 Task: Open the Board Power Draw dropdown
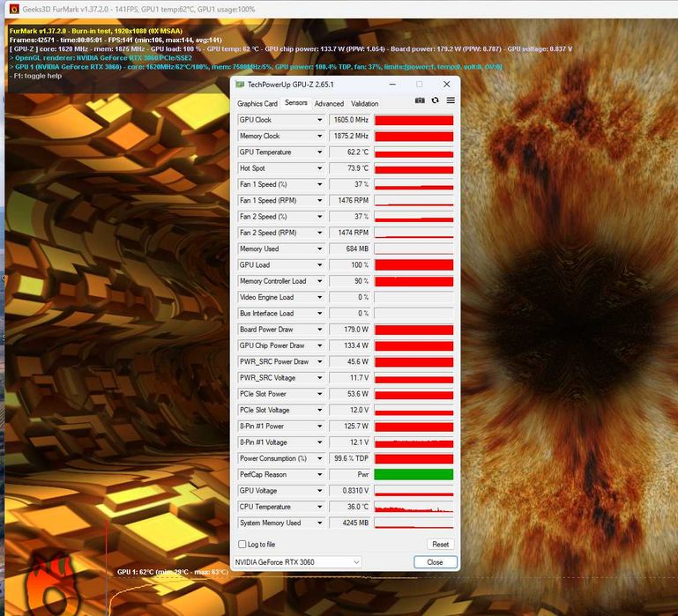point(319,330)
